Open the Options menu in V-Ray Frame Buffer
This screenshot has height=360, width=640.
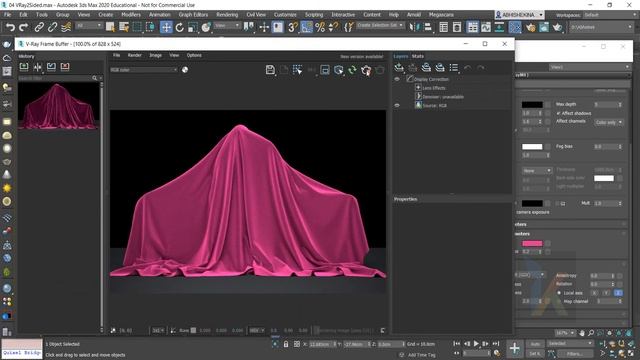coord(194,55)
